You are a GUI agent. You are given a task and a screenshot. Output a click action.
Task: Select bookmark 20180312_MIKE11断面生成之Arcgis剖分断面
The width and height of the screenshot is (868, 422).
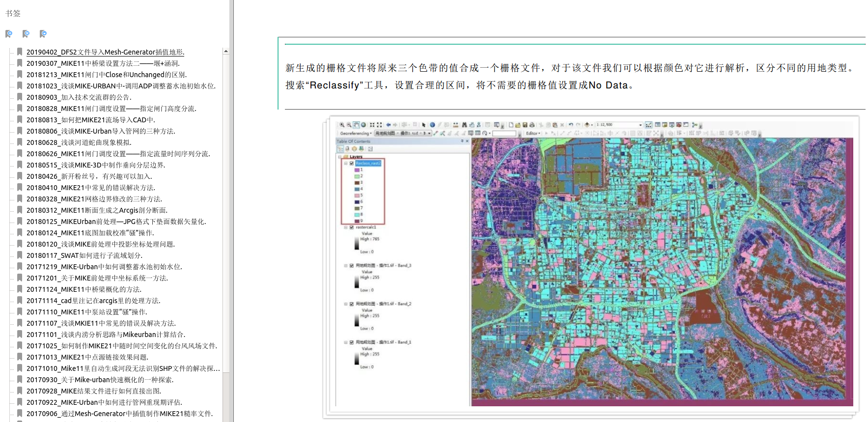(x=97, y=210)
